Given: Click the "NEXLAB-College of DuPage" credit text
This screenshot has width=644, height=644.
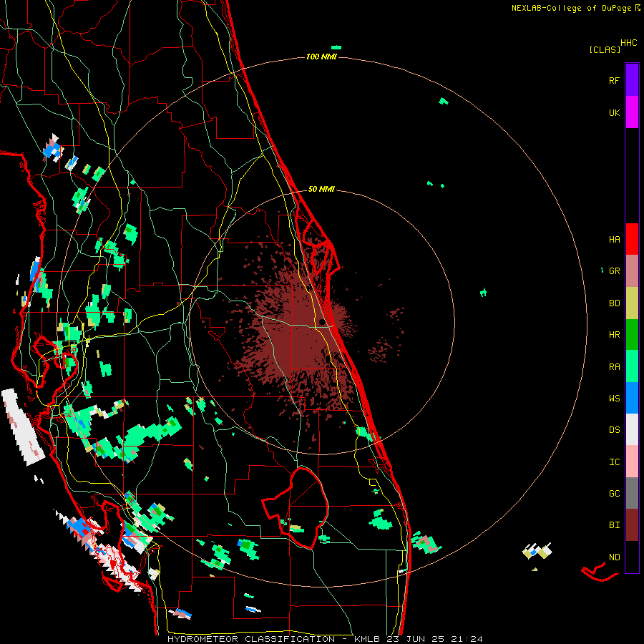Looking at the screenshot, I should 571,8.
